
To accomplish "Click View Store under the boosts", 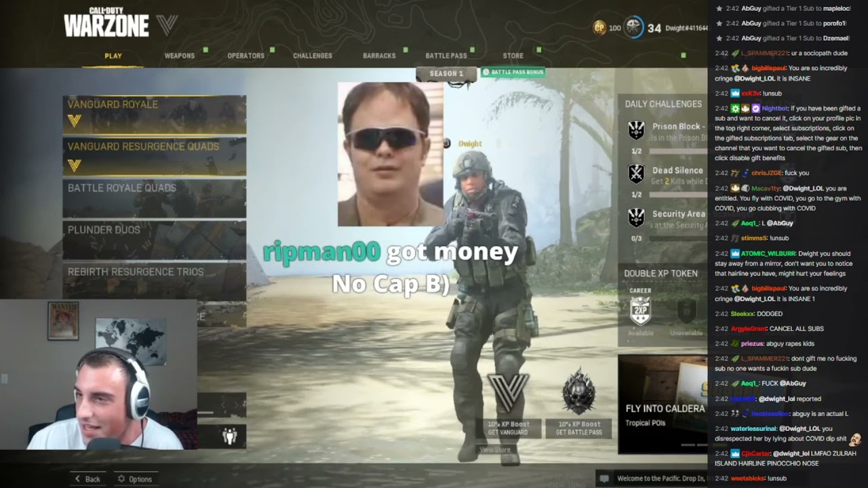I will click(495, 449).
